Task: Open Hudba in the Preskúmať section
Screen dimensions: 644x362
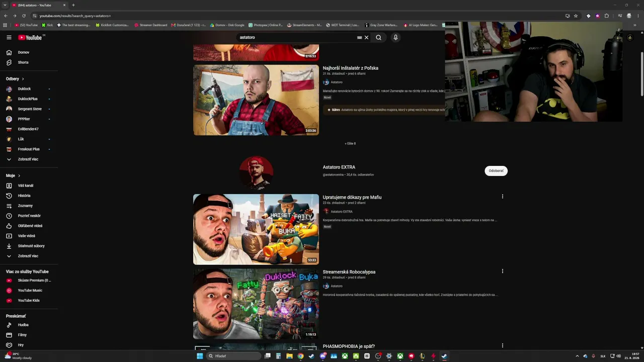Action: [x=23, y=325]
